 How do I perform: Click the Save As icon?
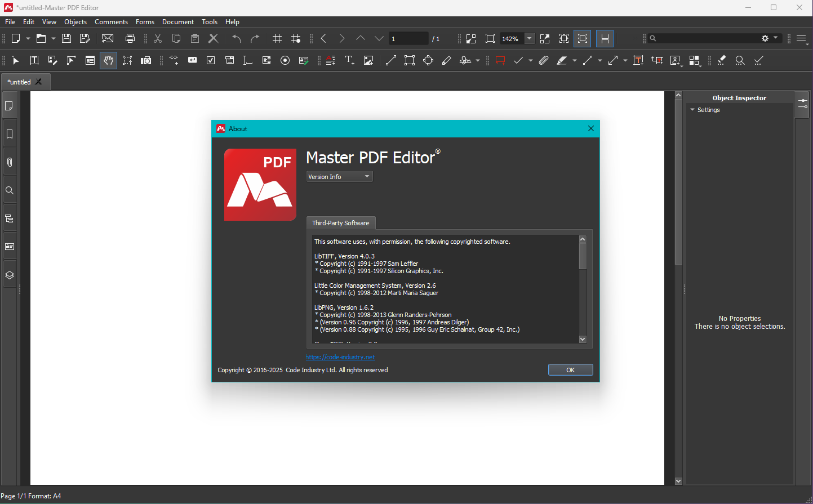tap(85, 38)
